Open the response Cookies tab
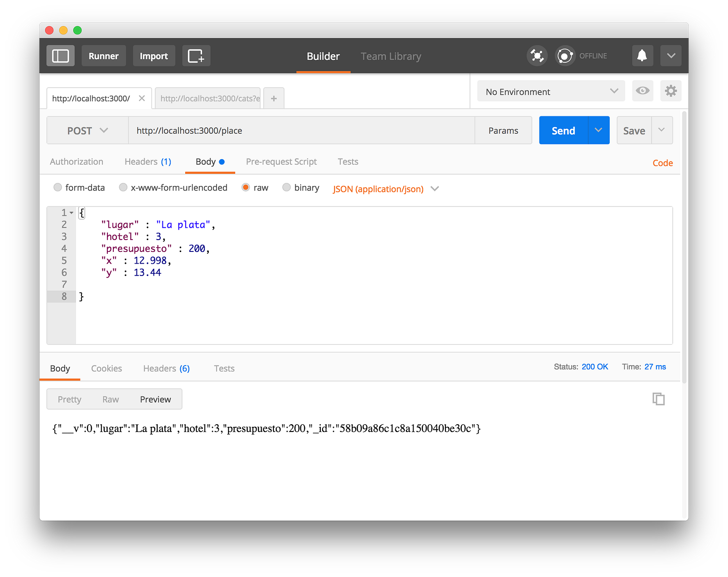The height and width of the screenshot is (577, 728). [106, 368]
